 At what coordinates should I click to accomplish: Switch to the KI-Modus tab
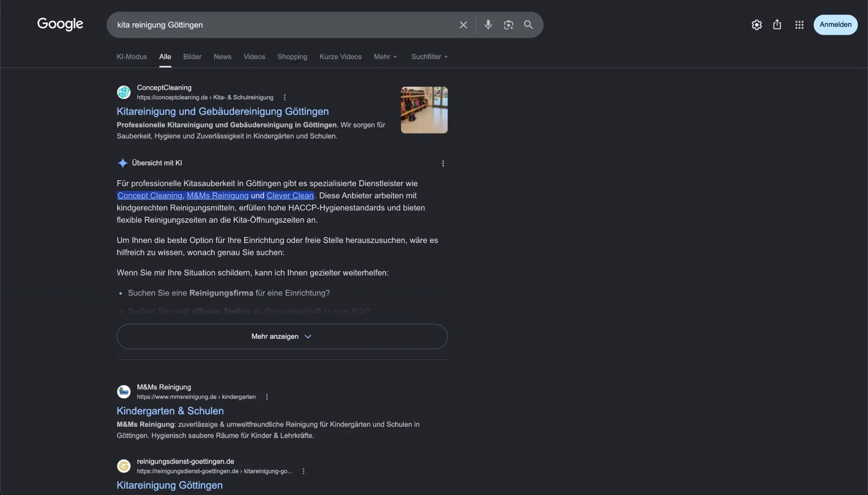point(132,57)
